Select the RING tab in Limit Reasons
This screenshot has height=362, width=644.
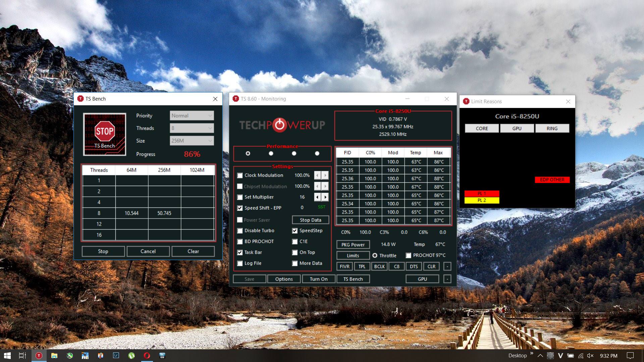pos(552,128)
